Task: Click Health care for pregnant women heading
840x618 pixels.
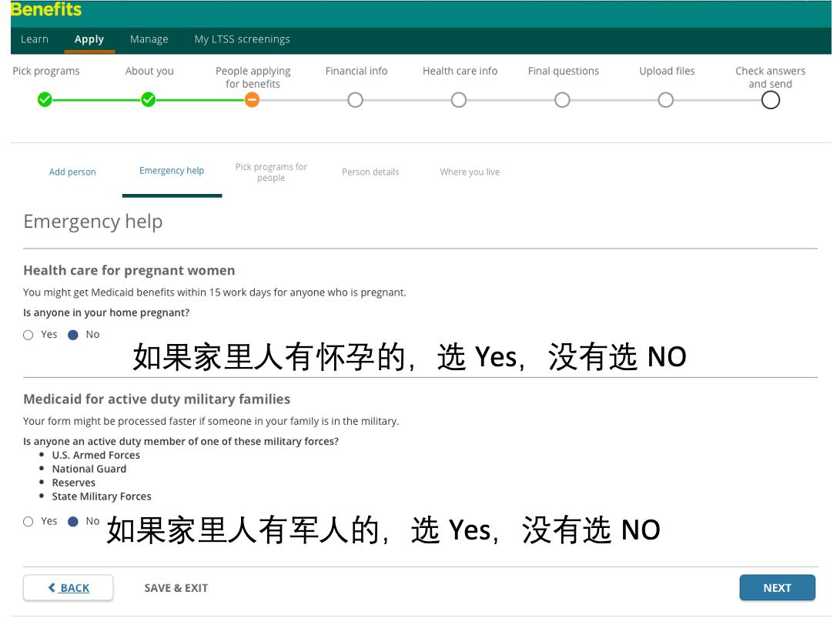Action: (129, 270)
